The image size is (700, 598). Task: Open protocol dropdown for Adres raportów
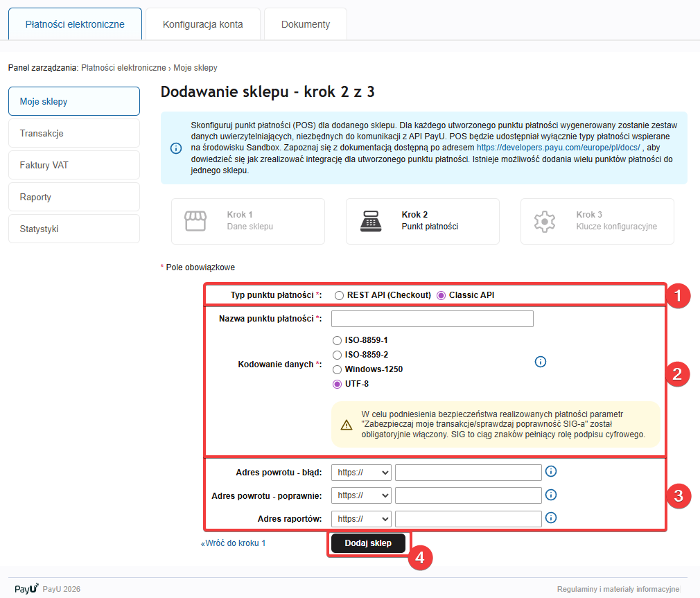click(x=361, y=518)
